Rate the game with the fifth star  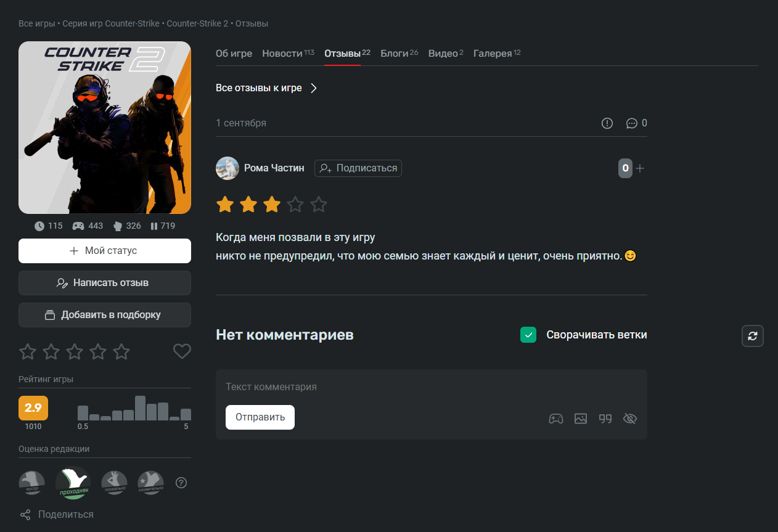(121, 351)
